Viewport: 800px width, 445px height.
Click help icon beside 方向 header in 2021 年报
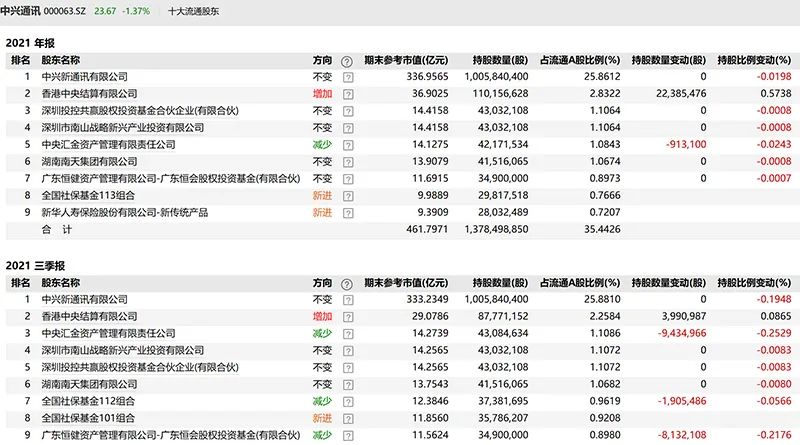point(346,62)
